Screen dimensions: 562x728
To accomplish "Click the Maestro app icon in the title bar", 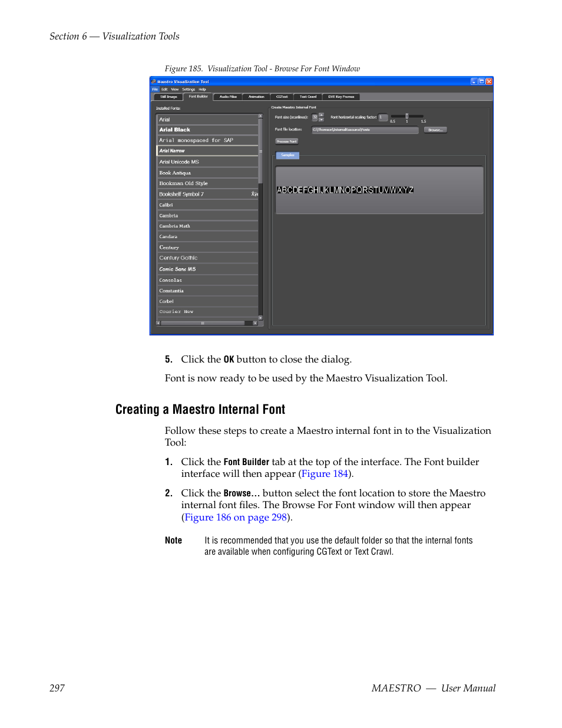I will (153, 81).
